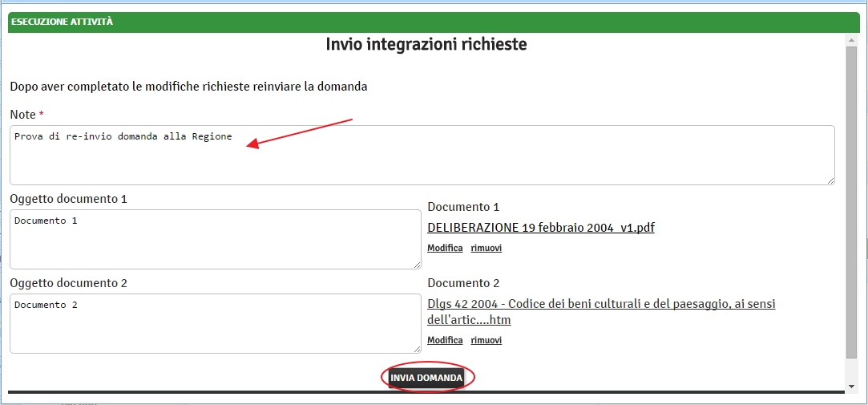
Task: Click the Note field label
Action: (x=22, y=115)
